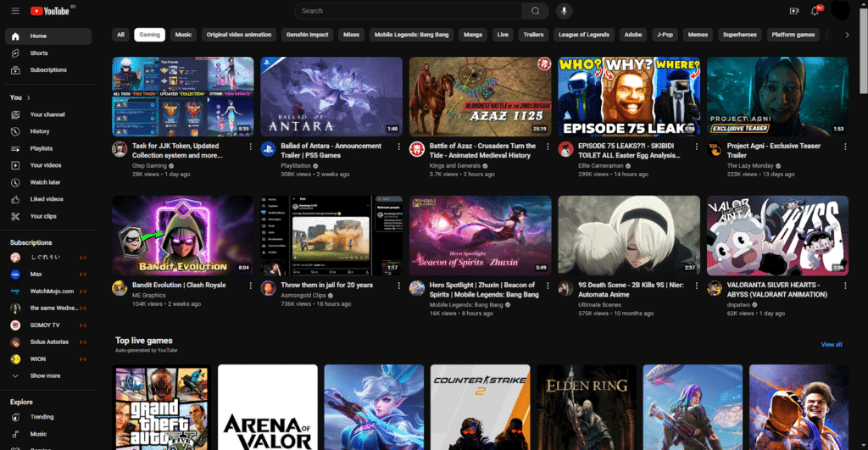Image resolution: width=868 pixels, height=450 pixels.
Task: Click the YouTube logo
Action: (x=50, y=10)
